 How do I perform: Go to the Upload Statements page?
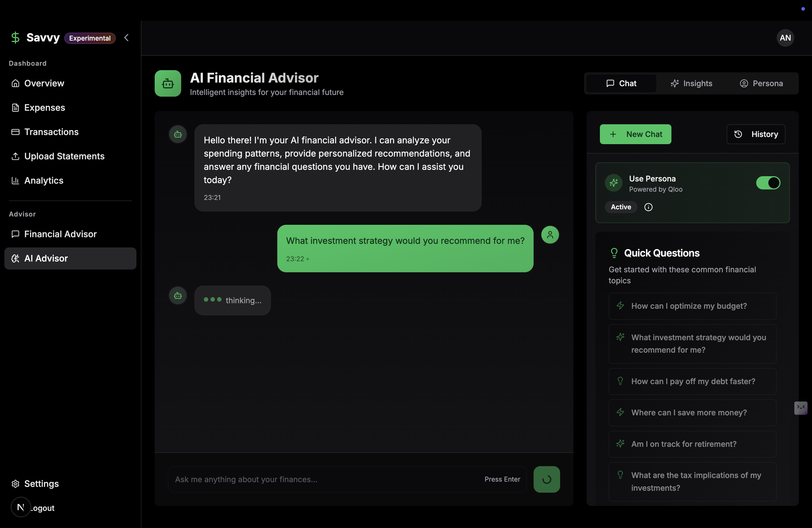64,156
